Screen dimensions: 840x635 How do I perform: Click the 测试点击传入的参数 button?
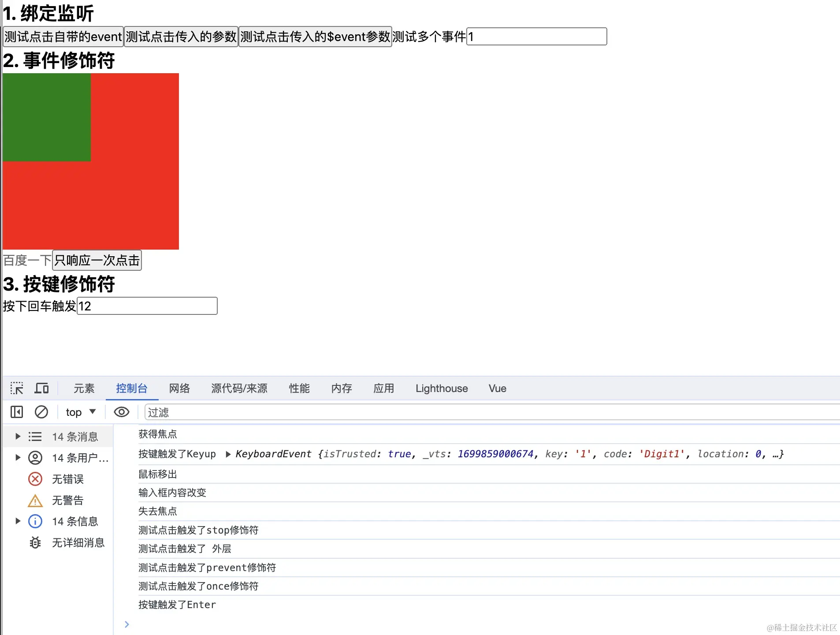(x=181, y=37)
